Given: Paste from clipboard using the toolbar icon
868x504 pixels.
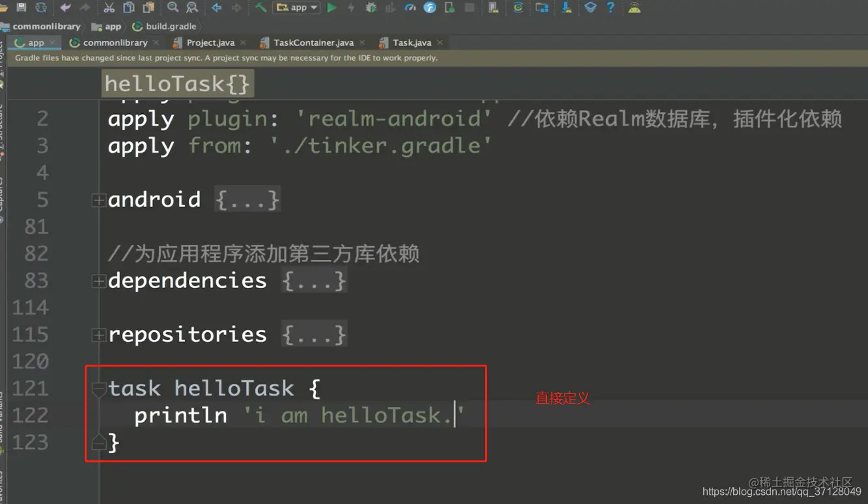Looking at the screenshot, I should click(147, 8).
